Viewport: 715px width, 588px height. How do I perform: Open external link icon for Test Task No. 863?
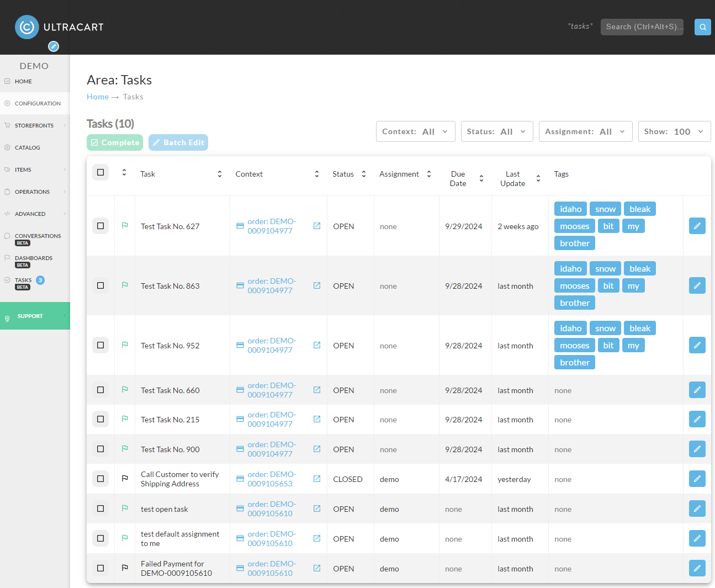tap(317, 285)
